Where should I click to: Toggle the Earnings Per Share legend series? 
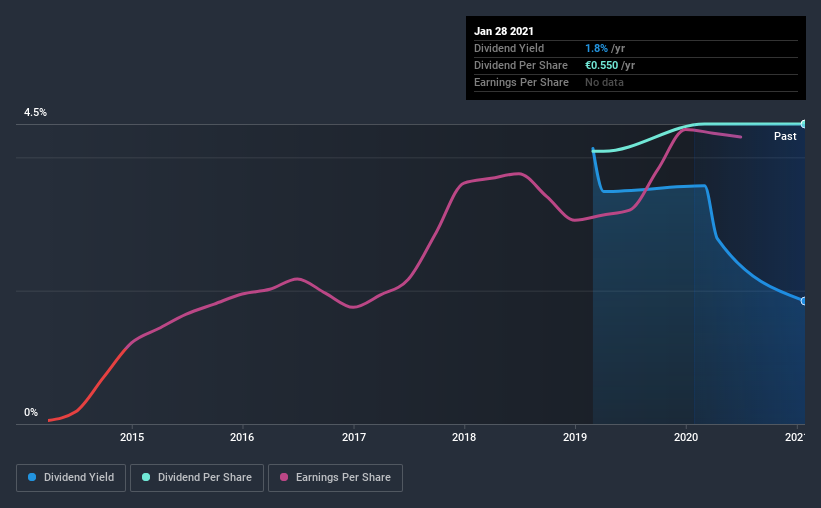[x=335, y=478]
